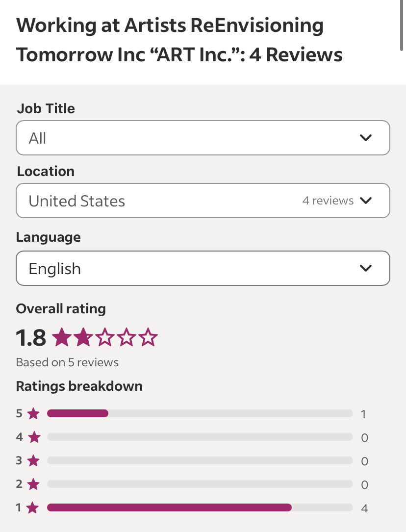Click first filled star in overall rating
Viewport: 406px width, 532px height.
pos(62,337)
